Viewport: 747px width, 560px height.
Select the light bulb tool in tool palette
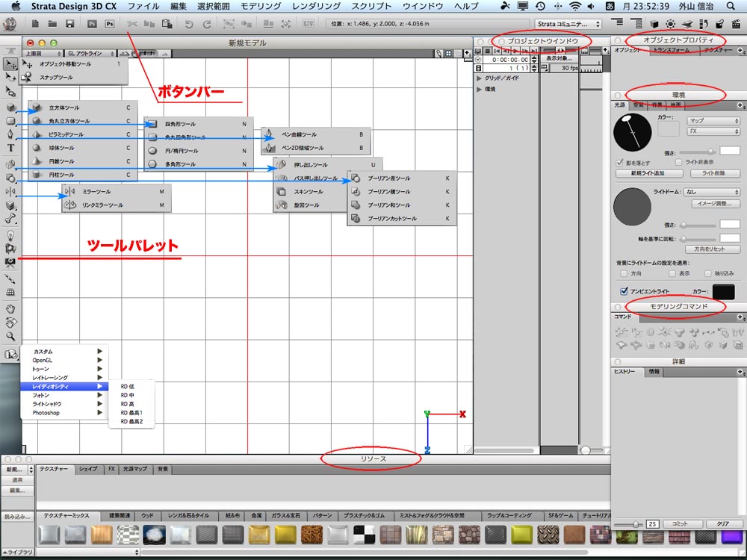pyautogui.click(x=10, y=235)
